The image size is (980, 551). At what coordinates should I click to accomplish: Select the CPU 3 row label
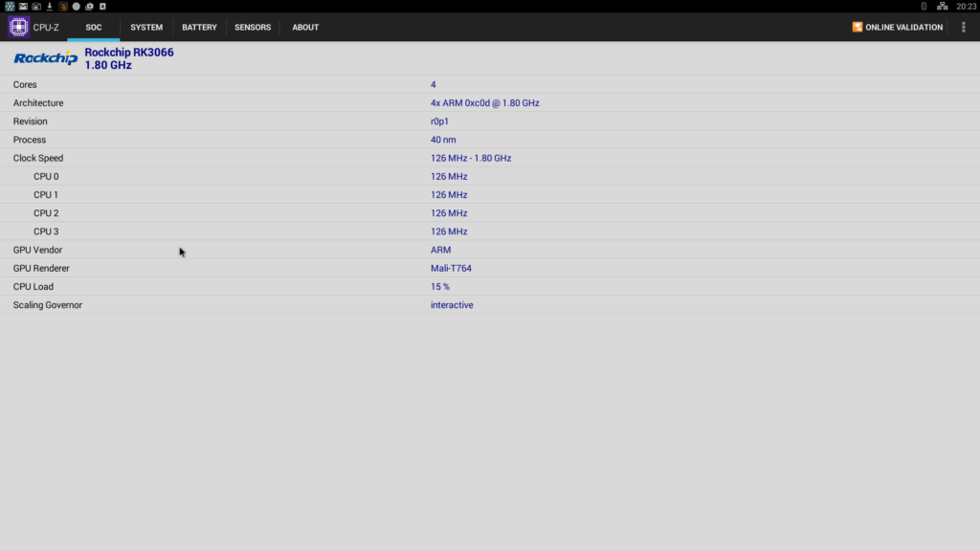[x=46, y=231]
